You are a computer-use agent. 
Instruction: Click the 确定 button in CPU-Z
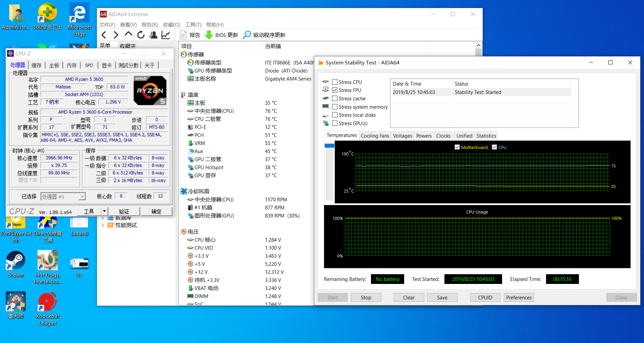156,211
